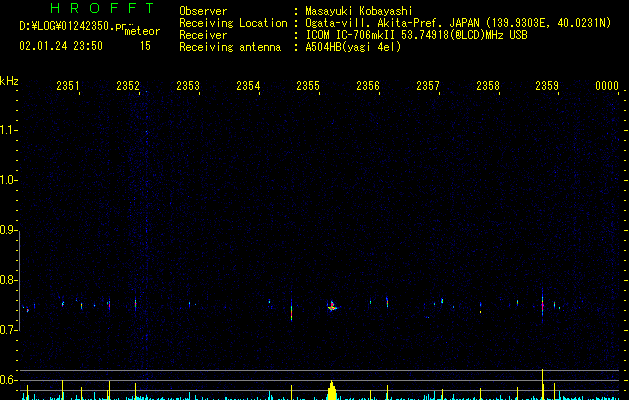Select the ICOM IC-706mkII receiver text

(416, 35)
